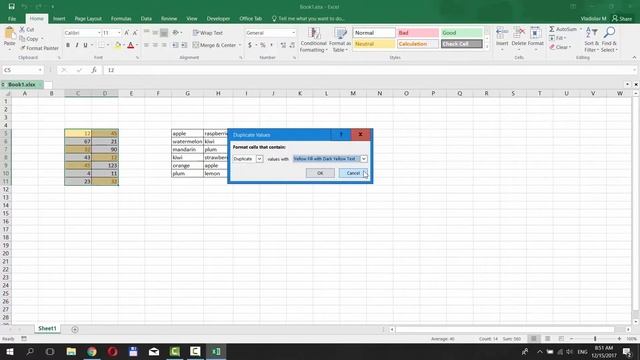
Task: Switch to the Data tab
Action: coord(146,18)
